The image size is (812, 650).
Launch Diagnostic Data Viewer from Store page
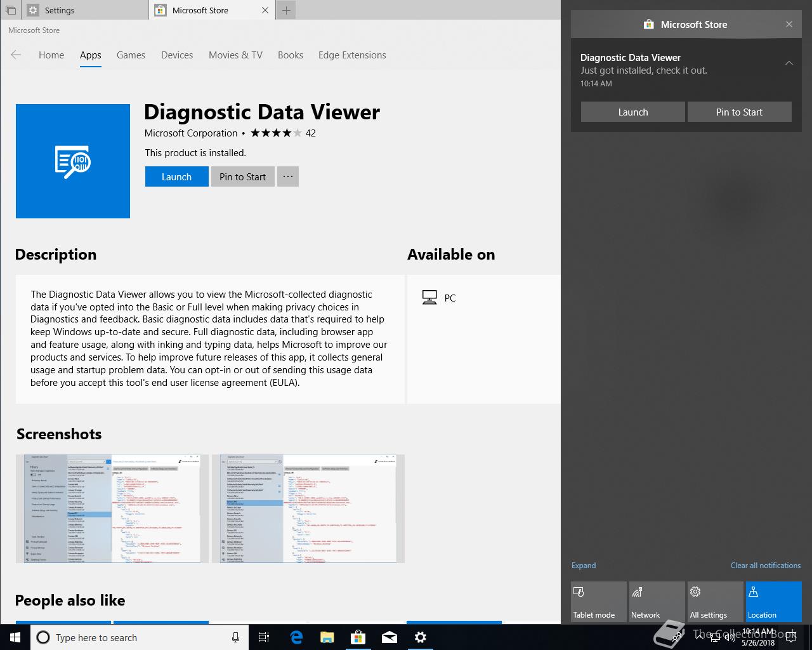[176, 176]
